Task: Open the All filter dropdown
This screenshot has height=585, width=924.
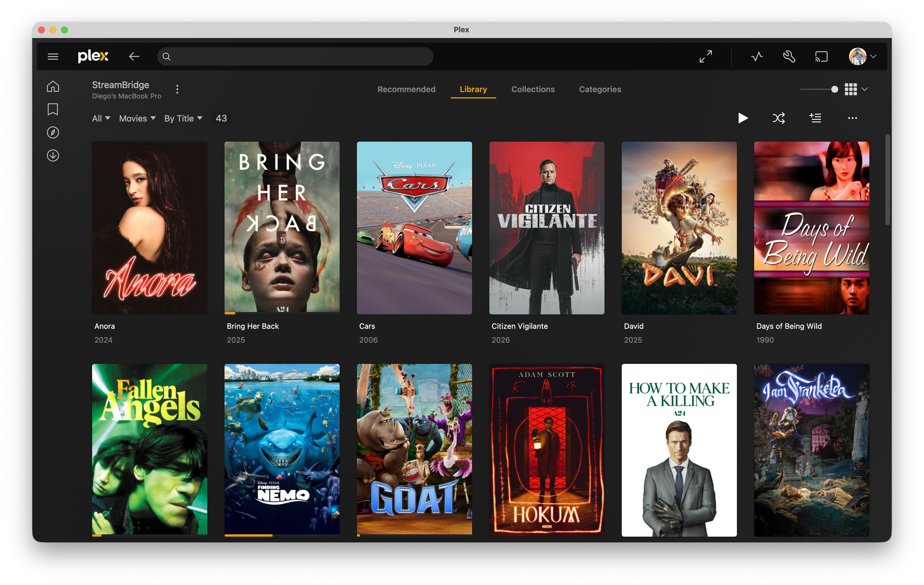Action: [101, 119]
